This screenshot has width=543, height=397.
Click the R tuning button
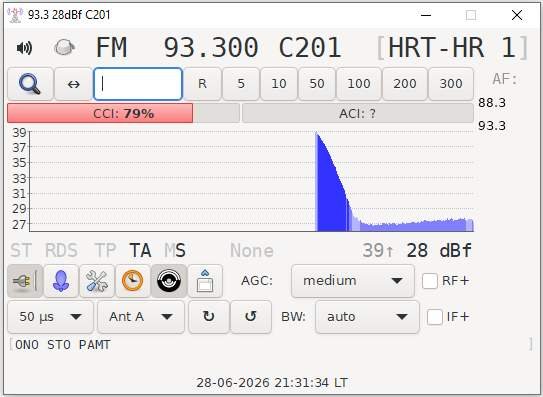[x=202, y=84]
